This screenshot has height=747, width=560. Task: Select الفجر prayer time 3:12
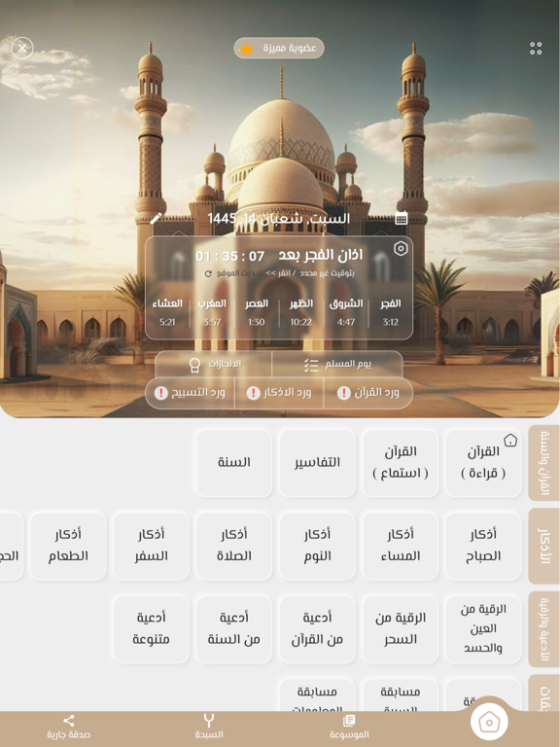click(391, 312)
